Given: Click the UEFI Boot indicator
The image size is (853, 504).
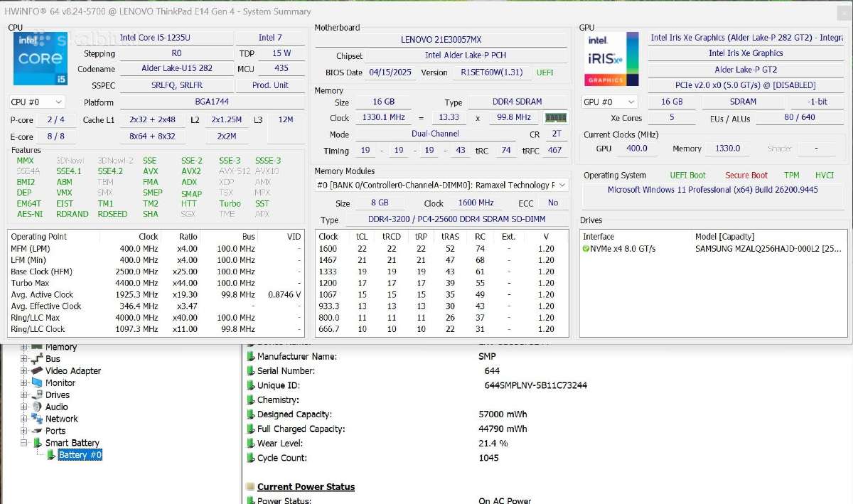Looking at the screenshot, I should 687,175.
